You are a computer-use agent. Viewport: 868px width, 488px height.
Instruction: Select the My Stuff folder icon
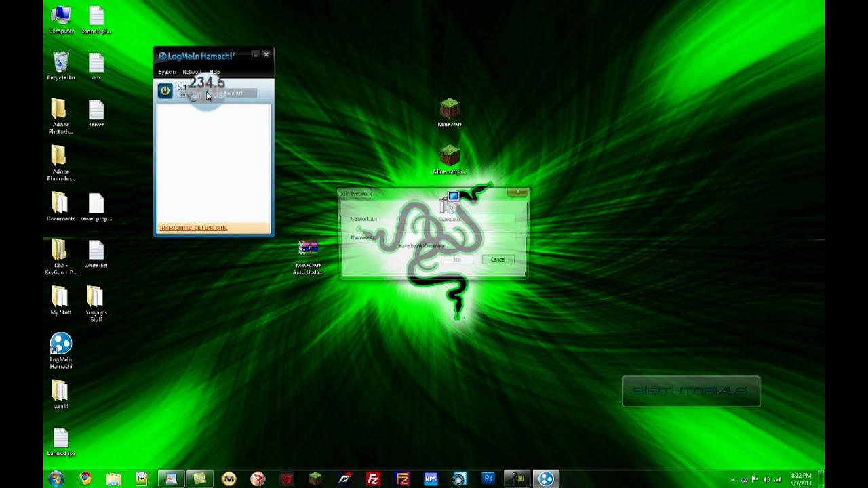click(60, 301)
